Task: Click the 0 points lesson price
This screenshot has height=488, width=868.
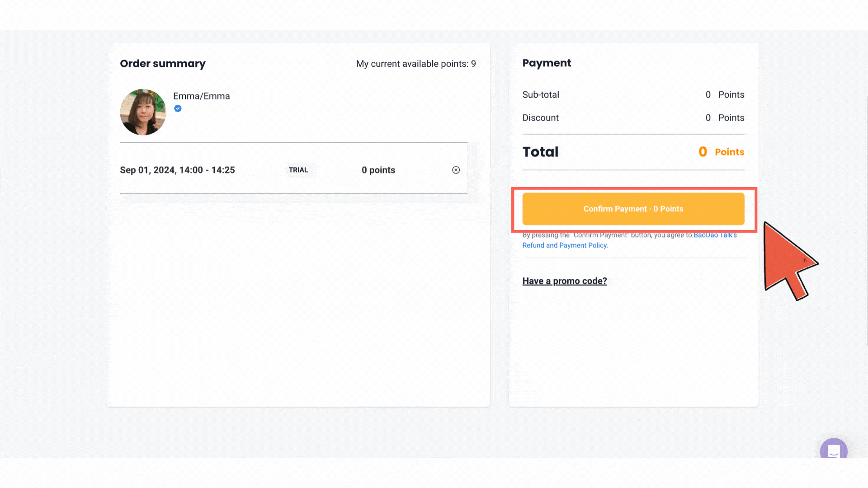Action: 378,170
